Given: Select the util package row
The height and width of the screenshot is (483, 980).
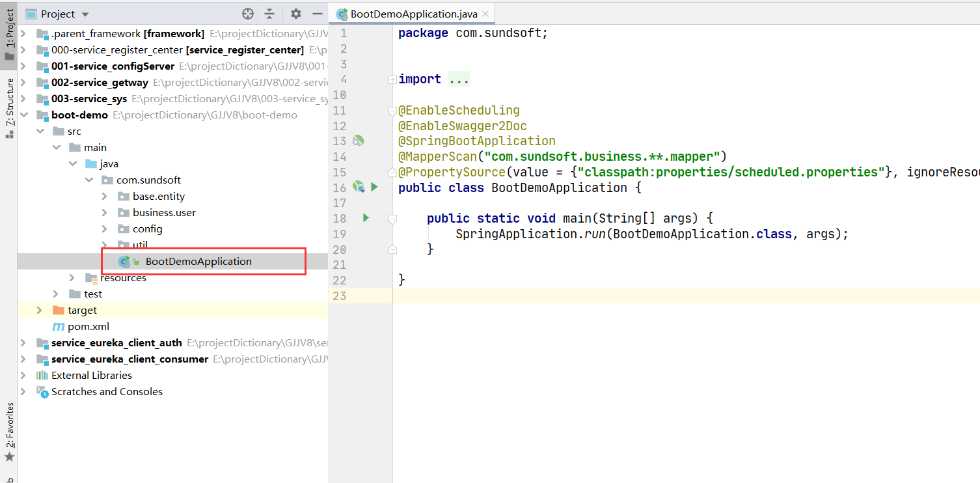Looking at the screenshot, I should (x=172, y=245).
